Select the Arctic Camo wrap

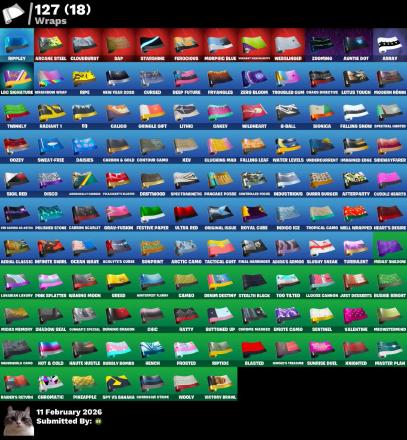(x=187, y=249)
